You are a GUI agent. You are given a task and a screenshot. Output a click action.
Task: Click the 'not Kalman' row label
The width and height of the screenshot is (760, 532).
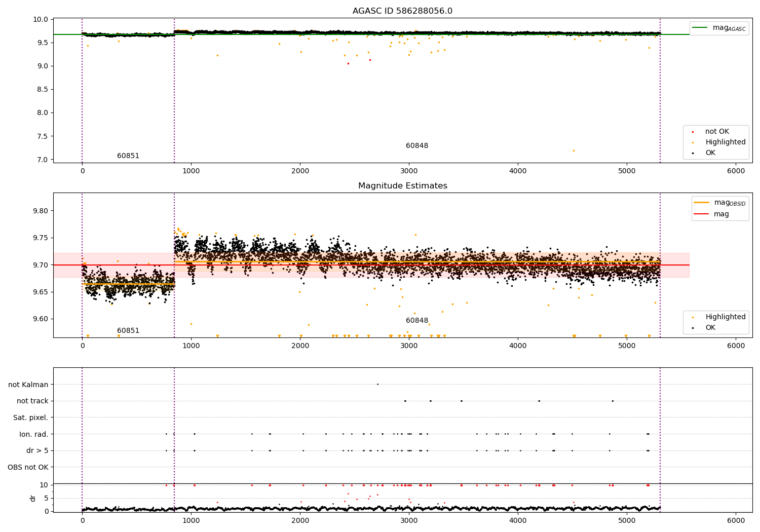pos(28,385)
